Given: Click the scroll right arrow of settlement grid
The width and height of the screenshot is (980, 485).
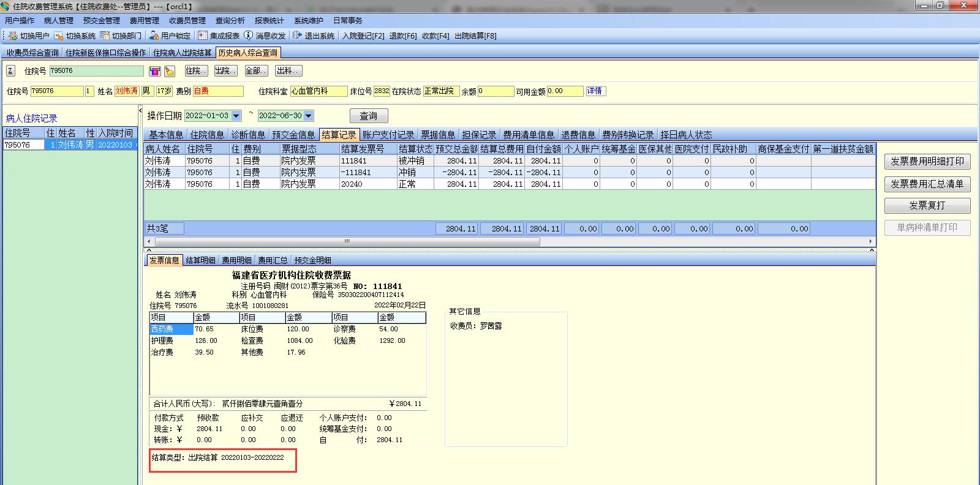Looking at the screenshot, I should [870, 241].
